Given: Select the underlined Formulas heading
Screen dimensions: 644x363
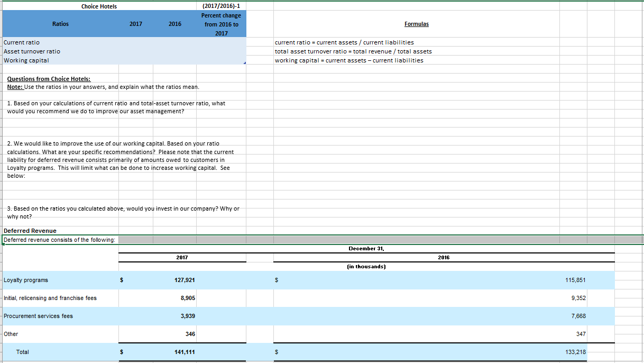Looking at the screenshot, I should pyautogui.click(x=416, y=24).
